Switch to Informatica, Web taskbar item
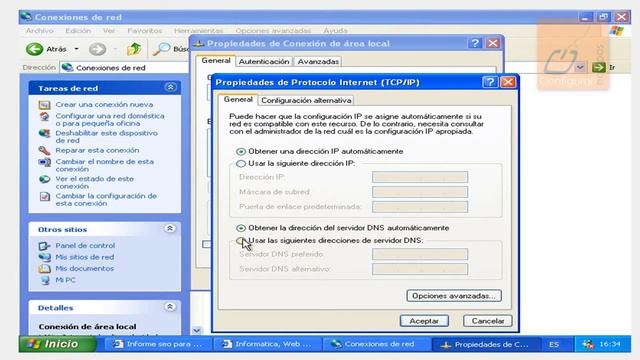Image resolution: width=640 pixels, height=360 pixels. tap(267, 344)
